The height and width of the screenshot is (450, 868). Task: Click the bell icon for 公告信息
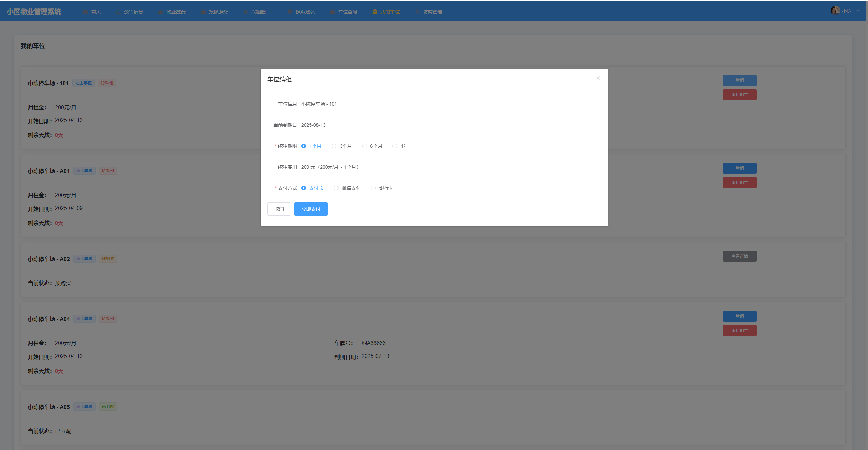[118, 12]
